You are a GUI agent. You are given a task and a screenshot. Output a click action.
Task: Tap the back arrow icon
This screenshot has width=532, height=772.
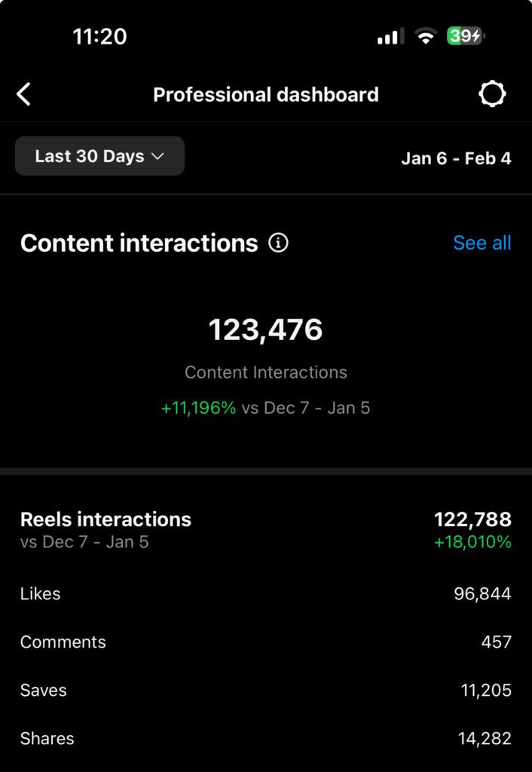coord(24,94)
